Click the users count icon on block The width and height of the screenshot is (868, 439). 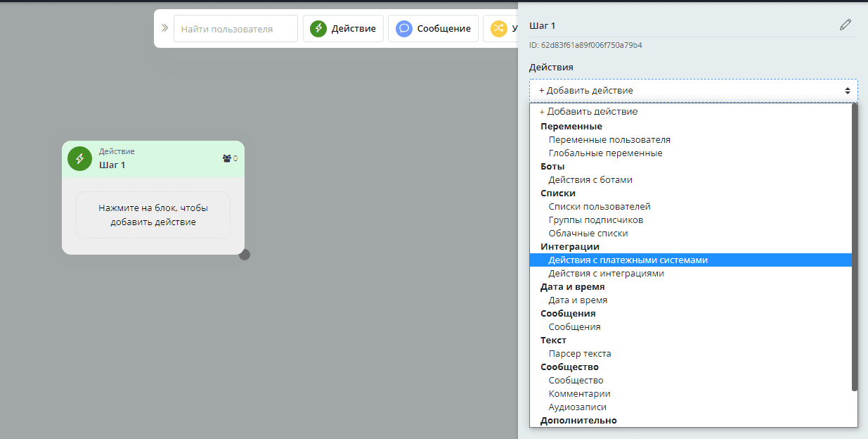coord(226,158)
